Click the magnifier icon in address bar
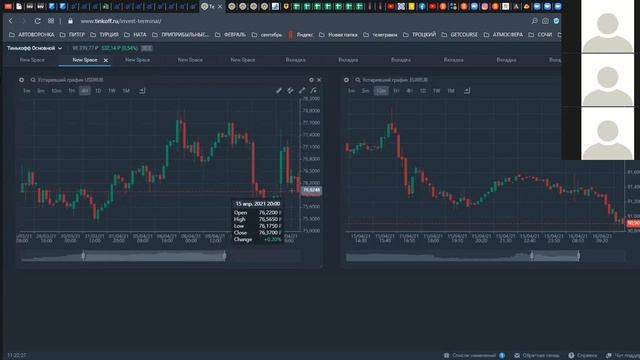This screenshot has width=640, height=360. (534, 21)
